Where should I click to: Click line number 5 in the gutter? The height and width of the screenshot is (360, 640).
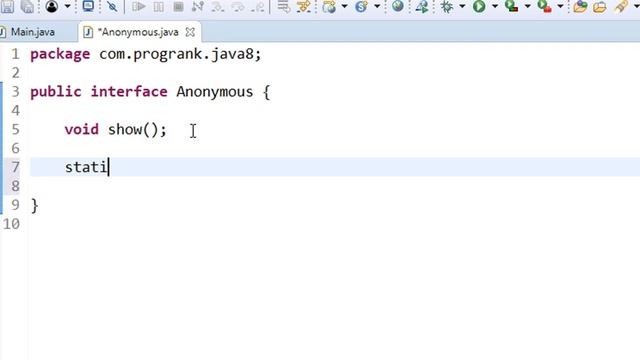pos(16,129)
